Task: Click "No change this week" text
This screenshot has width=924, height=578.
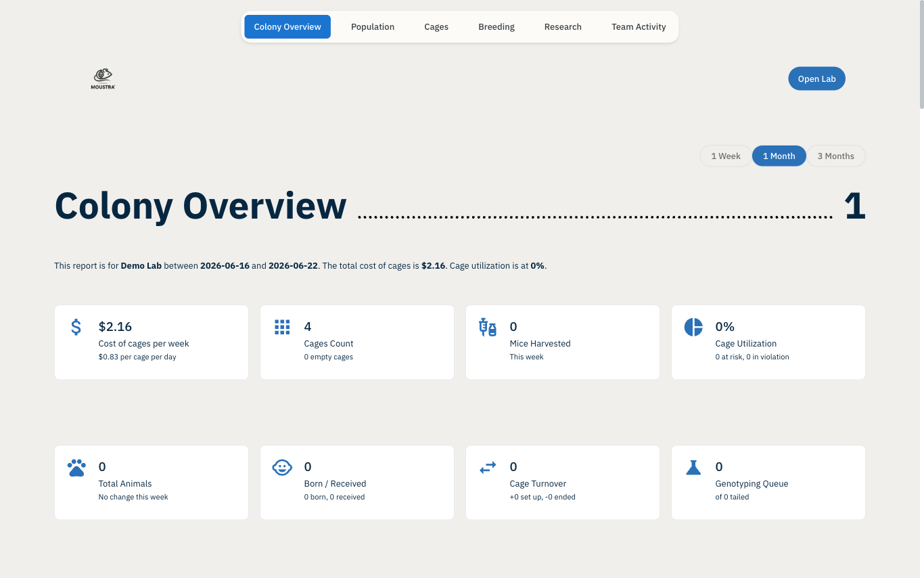Action: [x=133, y=497]
